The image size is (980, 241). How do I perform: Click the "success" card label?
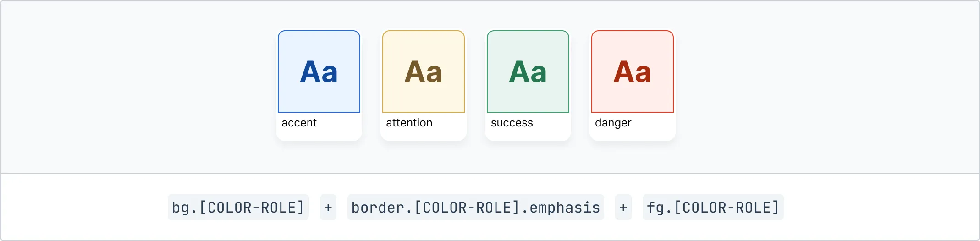[x=512, y=123]
